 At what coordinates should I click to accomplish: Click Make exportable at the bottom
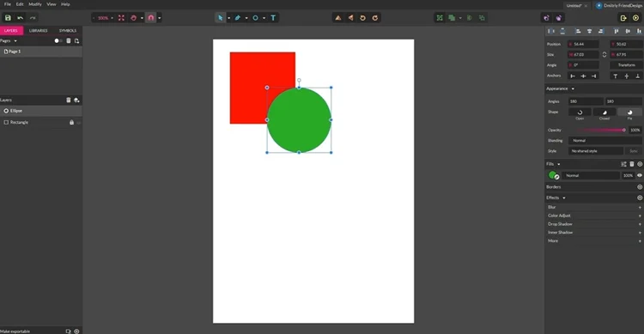pyautogui.click(x=15, y=331)
